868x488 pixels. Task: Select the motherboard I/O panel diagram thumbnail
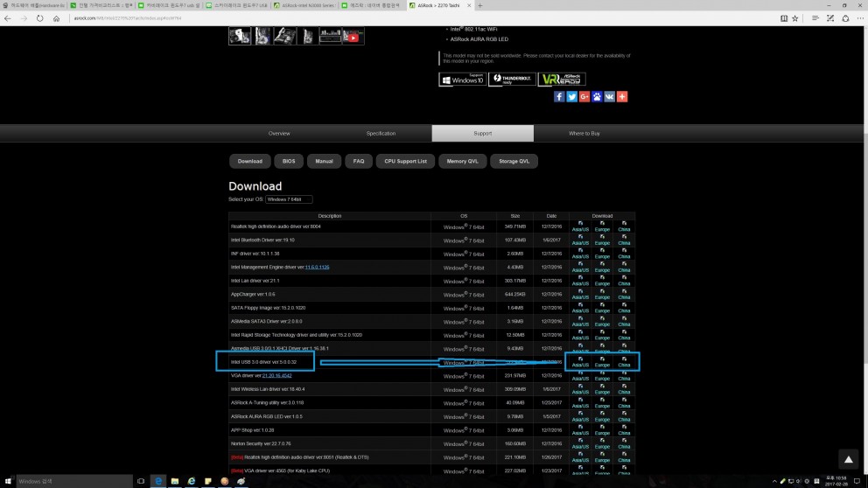pyautogui.click(x=330, y=37)
